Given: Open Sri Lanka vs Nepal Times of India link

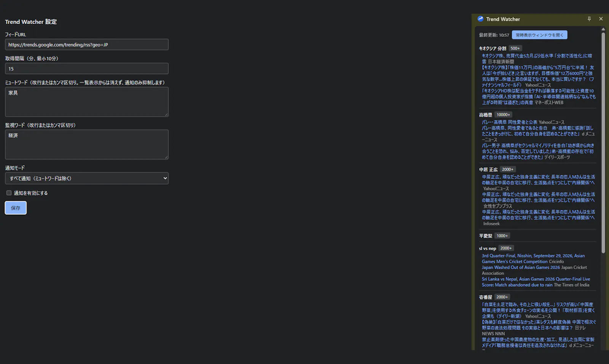Looking at the screenshot, I should click(x=536, y=282).
